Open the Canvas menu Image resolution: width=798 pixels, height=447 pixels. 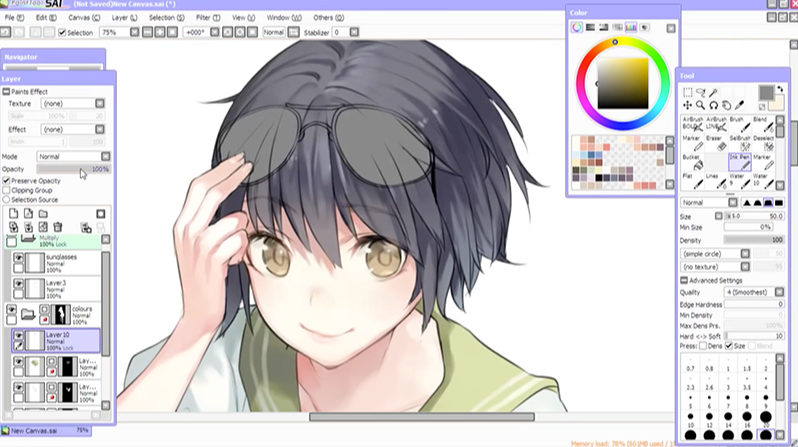pyautogui.click(x=84, y=17)
